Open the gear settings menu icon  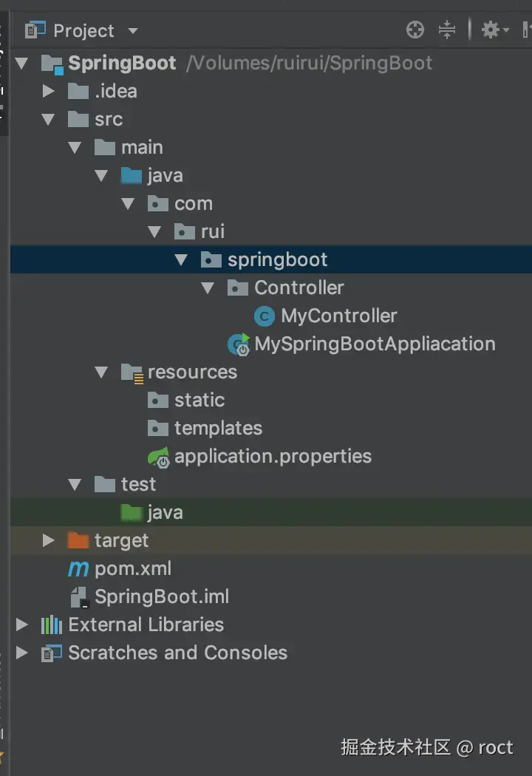coord(494,30)
